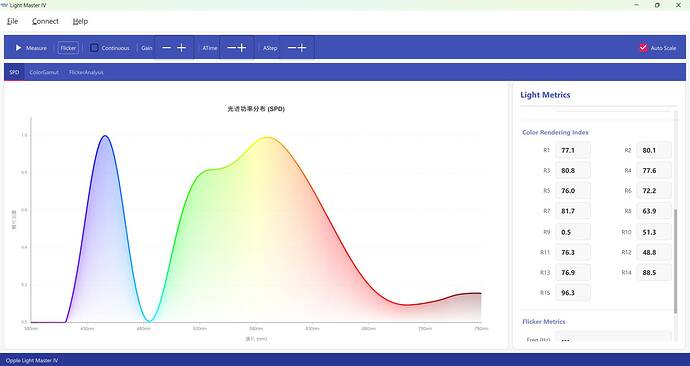Image resolution: width=690 pixels, height=366 pixels.
Task: Click the R4 value 77.6
Action: pyautogui.click(x=653, y=171)
